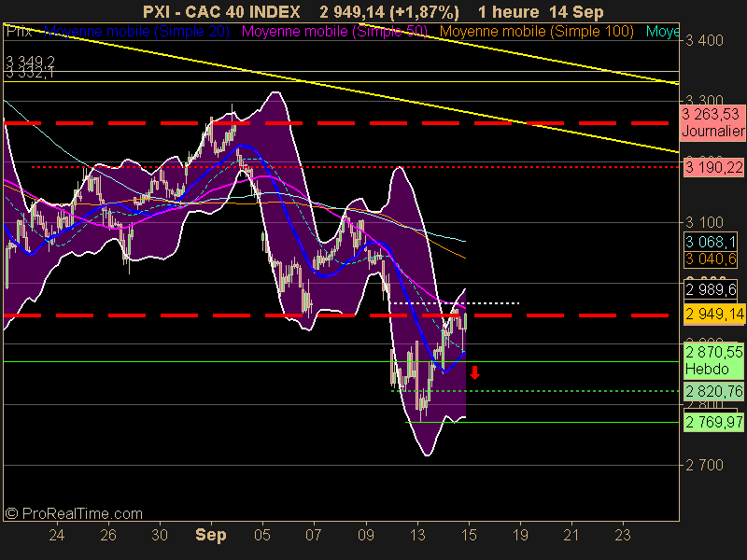Screen dimensions: 747x560
Task: Click the 2 989,6 white price label
Action: click(x=711, y=289)
